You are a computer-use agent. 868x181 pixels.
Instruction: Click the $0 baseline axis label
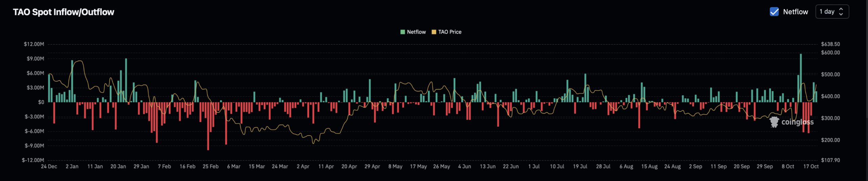[41, 102]
